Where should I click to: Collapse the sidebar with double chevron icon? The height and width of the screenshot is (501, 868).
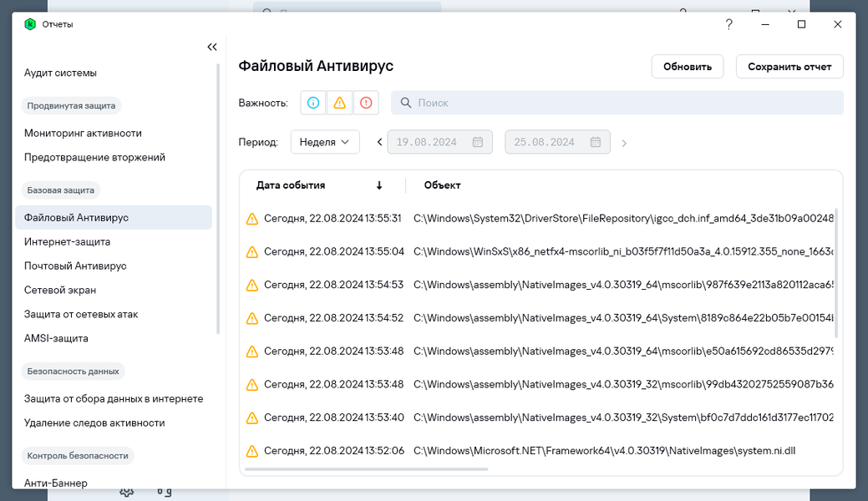tap(212, 47)
